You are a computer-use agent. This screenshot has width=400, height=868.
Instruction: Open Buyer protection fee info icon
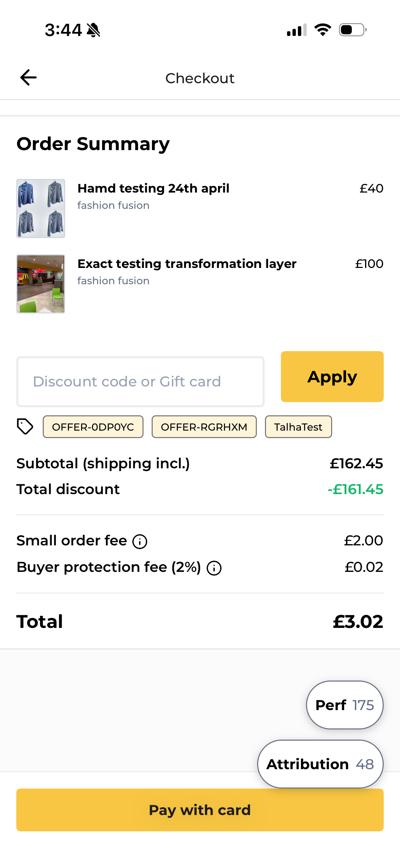(x=214, y=568)
